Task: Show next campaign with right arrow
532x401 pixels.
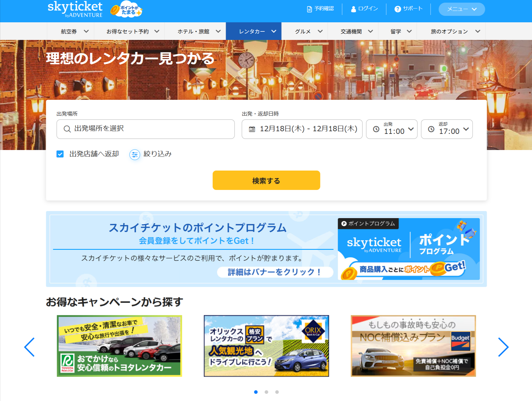Action: coord(503,347)
